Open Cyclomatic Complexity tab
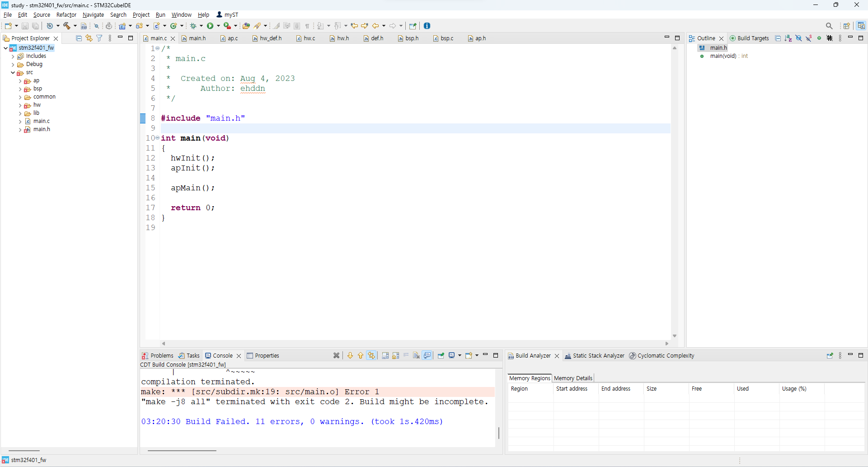The height and width of the screenshot is (467, 868). [662, 356]
